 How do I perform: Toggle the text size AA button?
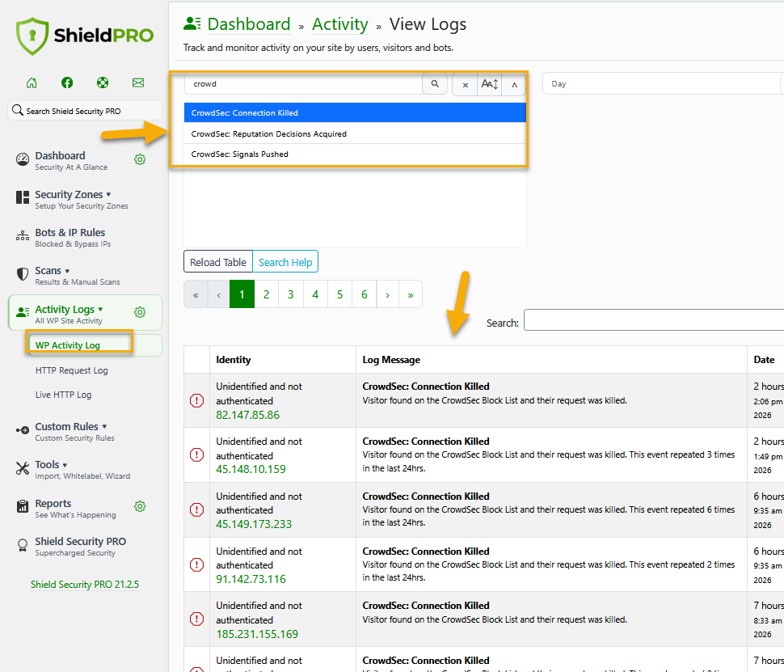[490, 85]
